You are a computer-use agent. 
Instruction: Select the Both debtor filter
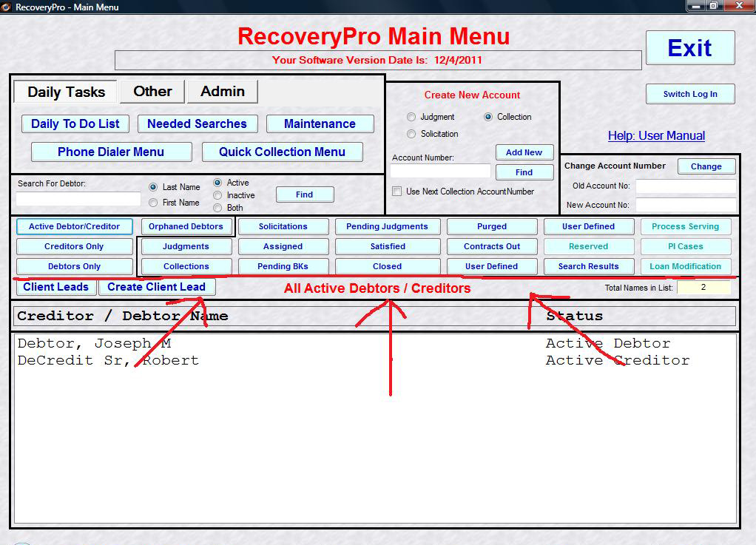(217, 208)
